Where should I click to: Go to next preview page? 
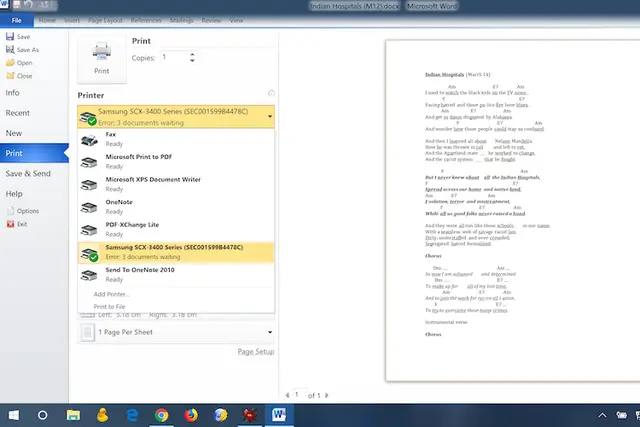tap(327, 395)
